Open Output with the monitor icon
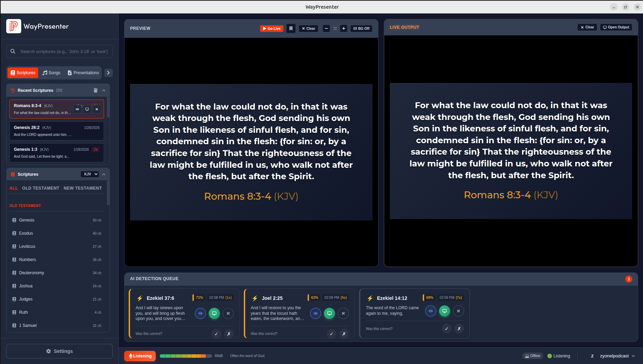 pyautogui.click(x=616, y=27)
